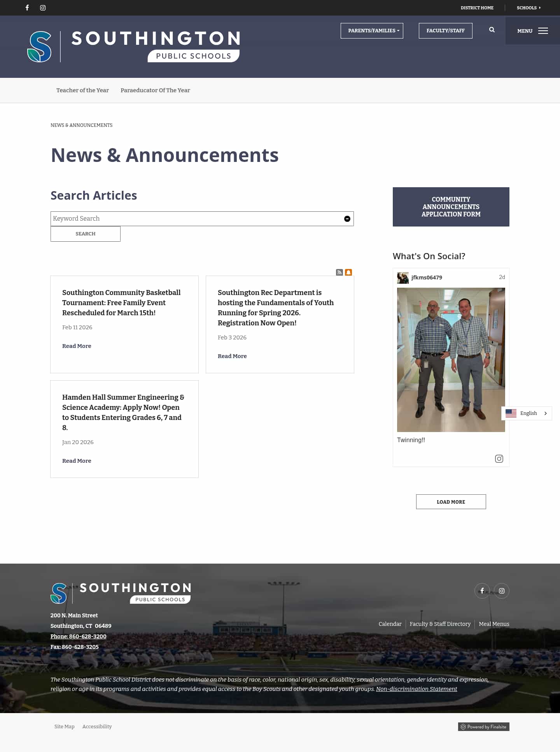
Task: Open Site Map link
Action: pyautogui.click(x=64, y=727)
